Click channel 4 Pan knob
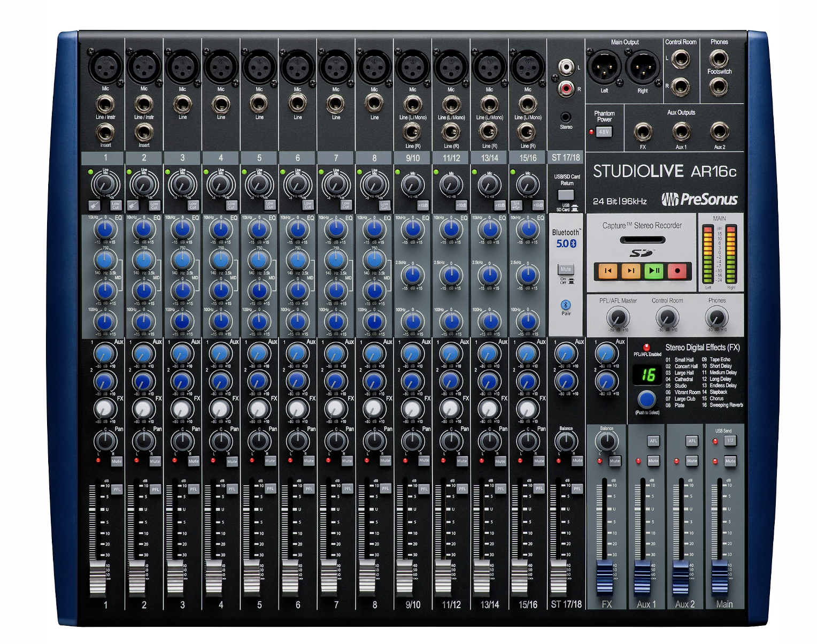The height and width of the screenshot is (644, 817). 220,442
